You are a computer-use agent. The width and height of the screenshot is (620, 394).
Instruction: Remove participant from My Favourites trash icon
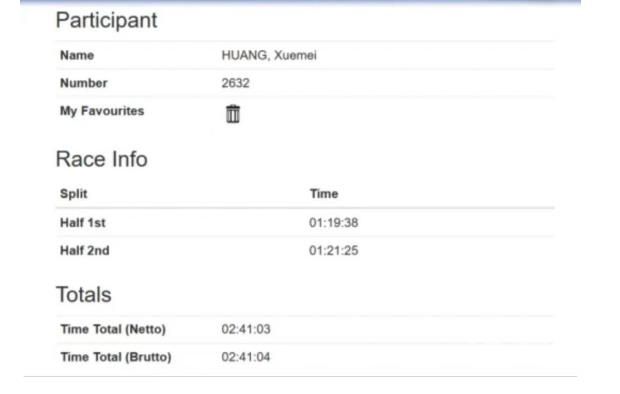(232, 114)
